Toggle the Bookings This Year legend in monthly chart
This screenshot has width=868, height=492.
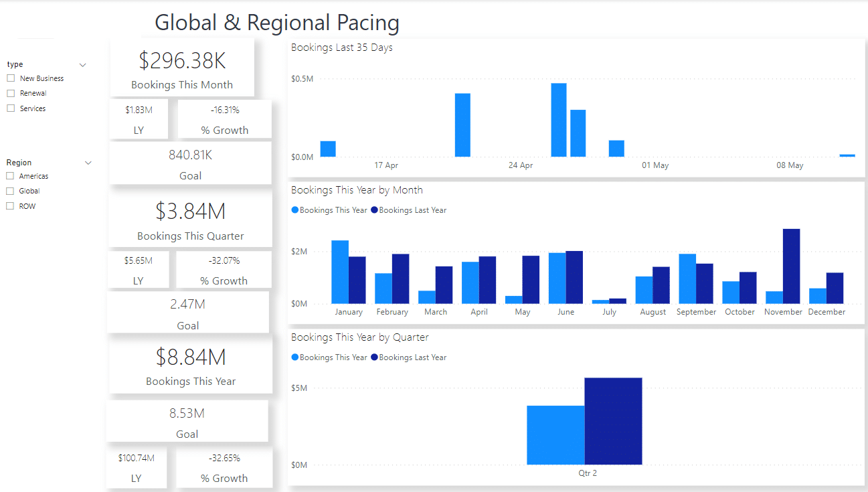click(329, 209)
